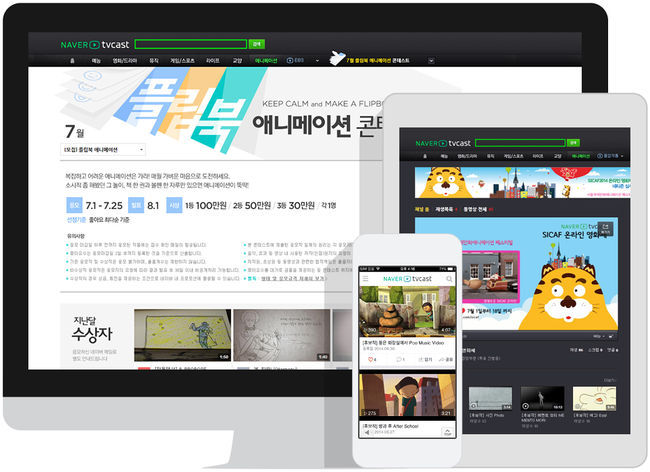Open the After School video thumbnail on phone
This screenshot has height=472, width=650.
[x=408, y=395]
